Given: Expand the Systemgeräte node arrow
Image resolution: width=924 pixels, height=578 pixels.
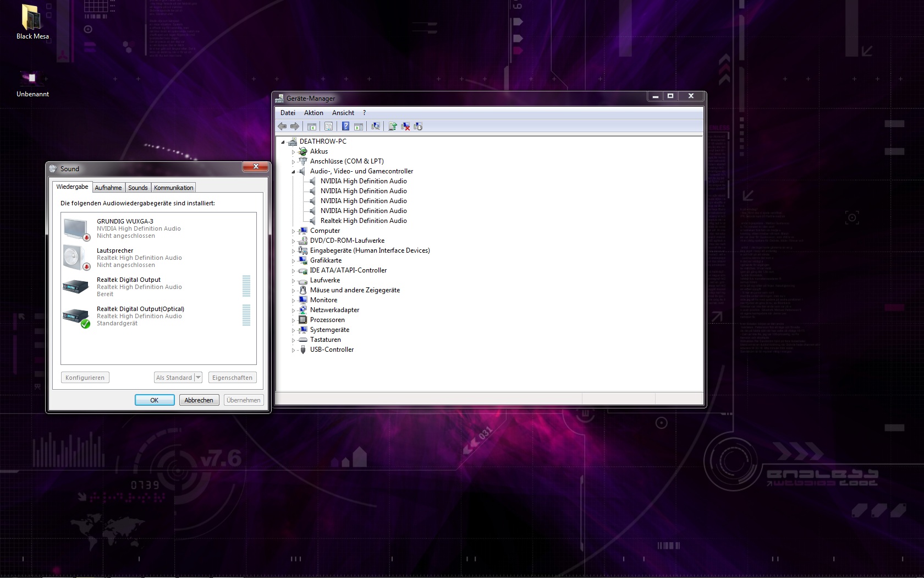Looking at the screenshot, I should click(x=293, y=330).
